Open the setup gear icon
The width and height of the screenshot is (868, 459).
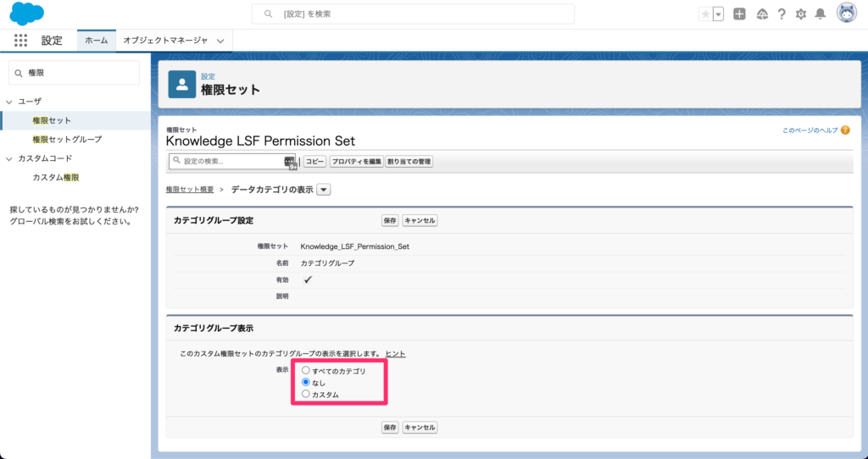point(801,14)
